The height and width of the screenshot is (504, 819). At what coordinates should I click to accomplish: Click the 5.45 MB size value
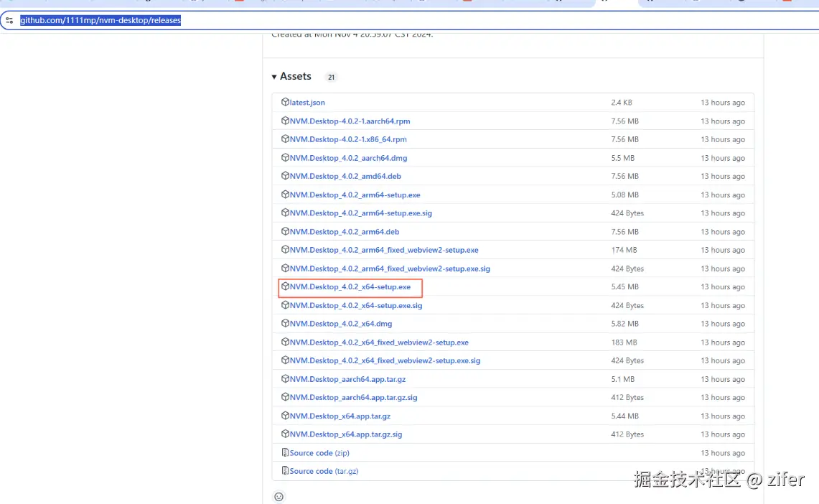624,286
